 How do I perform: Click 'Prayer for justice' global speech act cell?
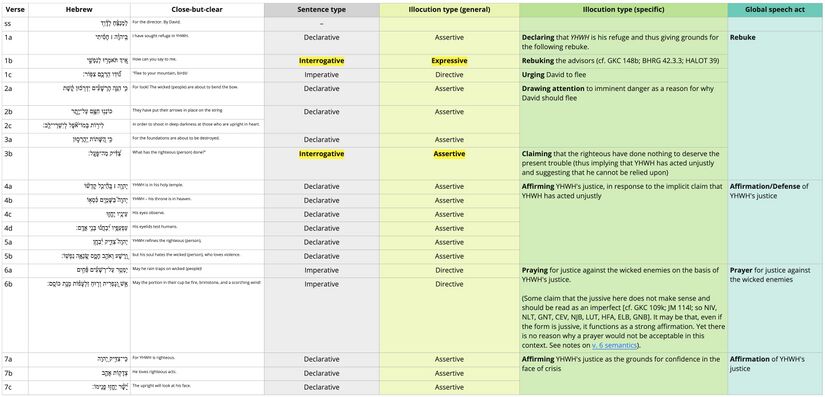pos(774,308)
